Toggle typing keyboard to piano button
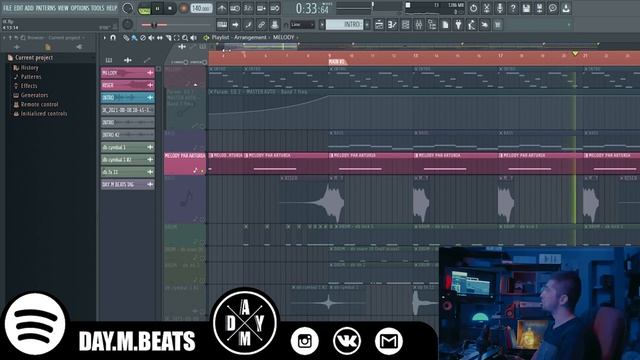Viewport: 640px width, 360px height. pyautogui.click(x=222, y=25)
